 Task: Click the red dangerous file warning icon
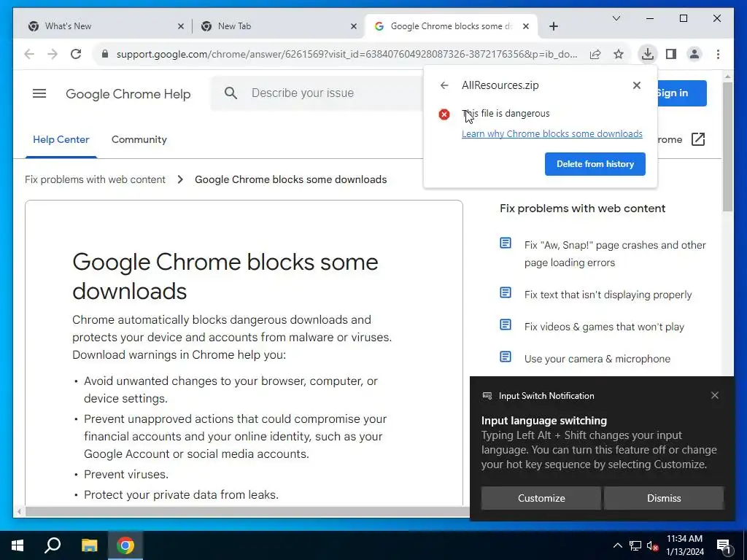click(444, 114)
